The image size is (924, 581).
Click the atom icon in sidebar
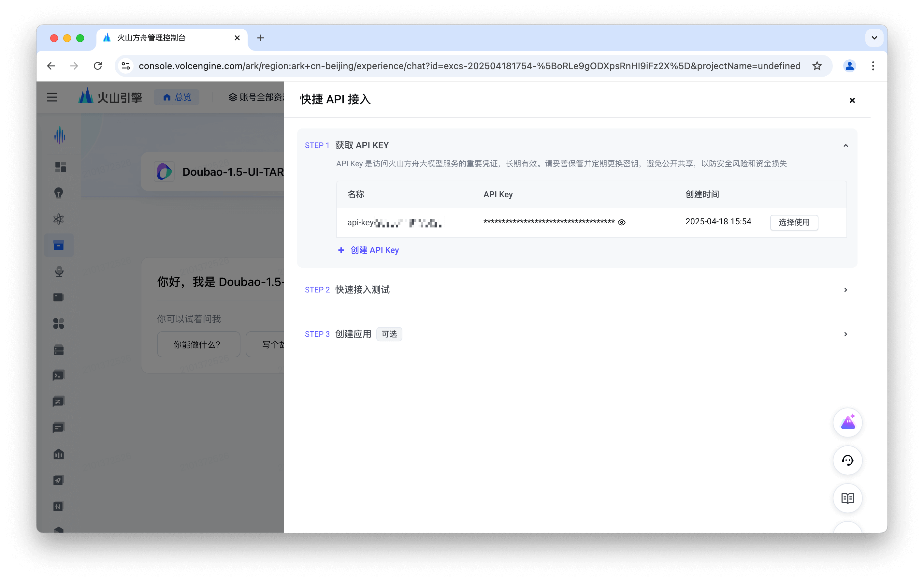[59, 219]
